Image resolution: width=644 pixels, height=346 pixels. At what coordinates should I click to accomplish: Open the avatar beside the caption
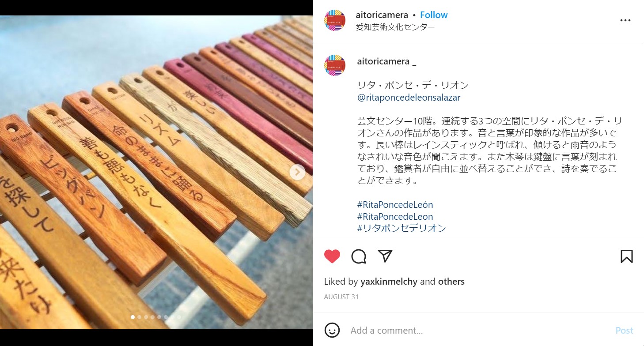335,65
